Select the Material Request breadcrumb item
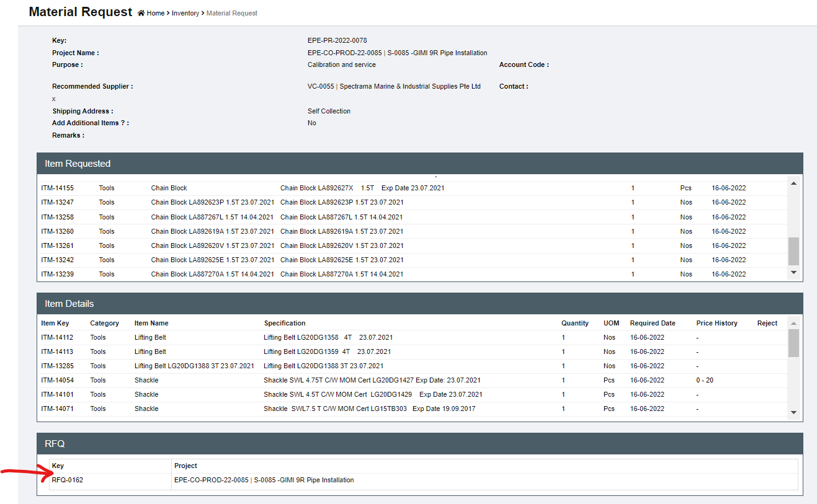The image size is (817, 504). click(231, 13)
